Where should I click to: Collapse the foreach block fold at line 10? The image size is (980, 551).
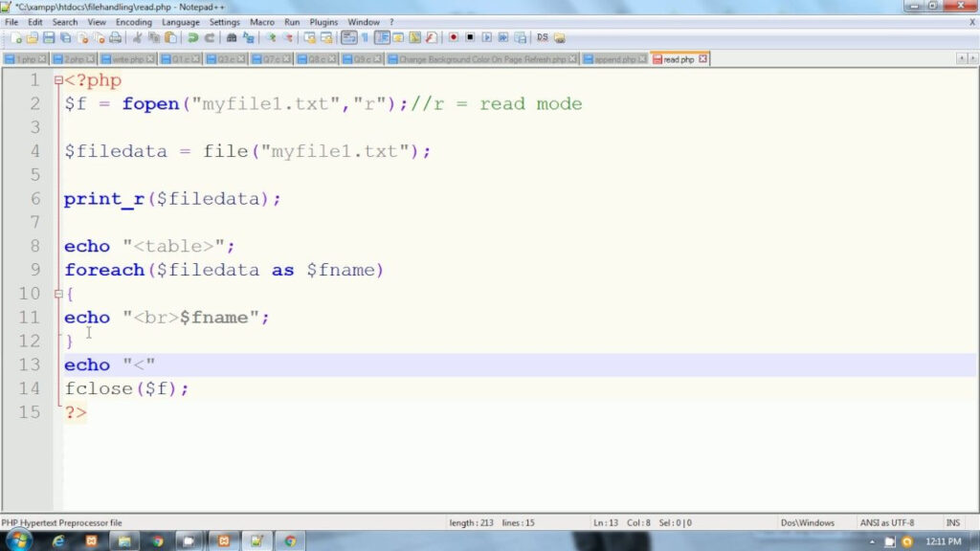58,294
